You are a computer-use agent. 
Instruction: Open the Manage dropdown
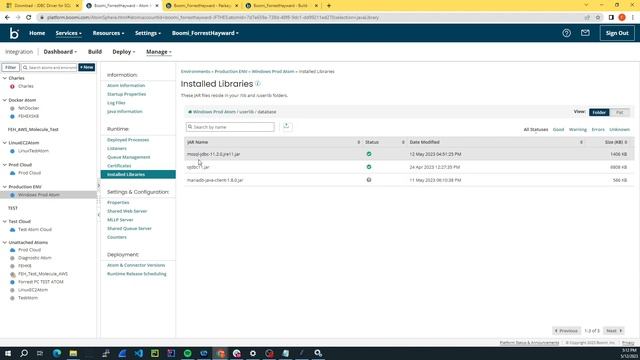pyautogui.click(x=159, y=52)
